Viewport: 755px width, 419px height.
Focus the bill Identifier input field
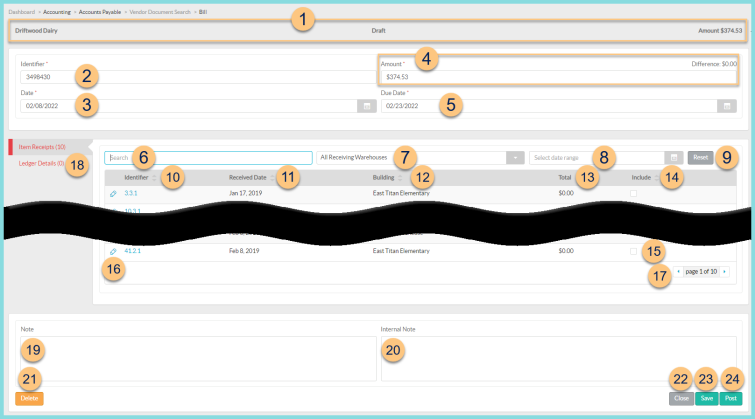198,77
